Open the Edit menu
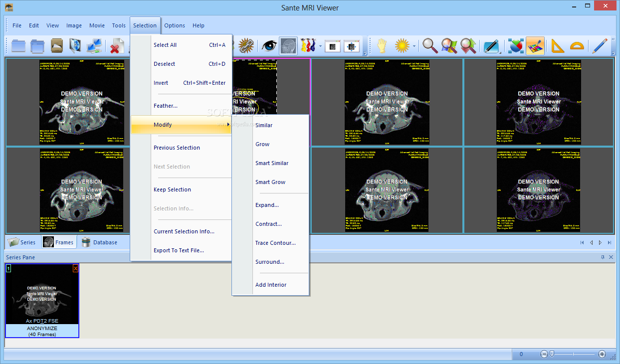The width and height of the screenshot is (620, 364). point(34,25)
